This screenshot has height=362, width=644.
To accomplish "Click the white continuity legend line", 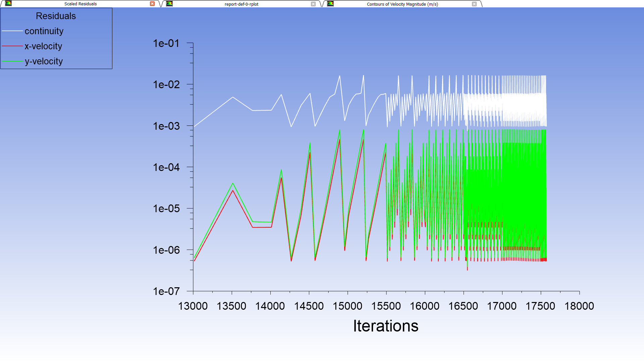I will pyautogui.click(x=12, y=31).
